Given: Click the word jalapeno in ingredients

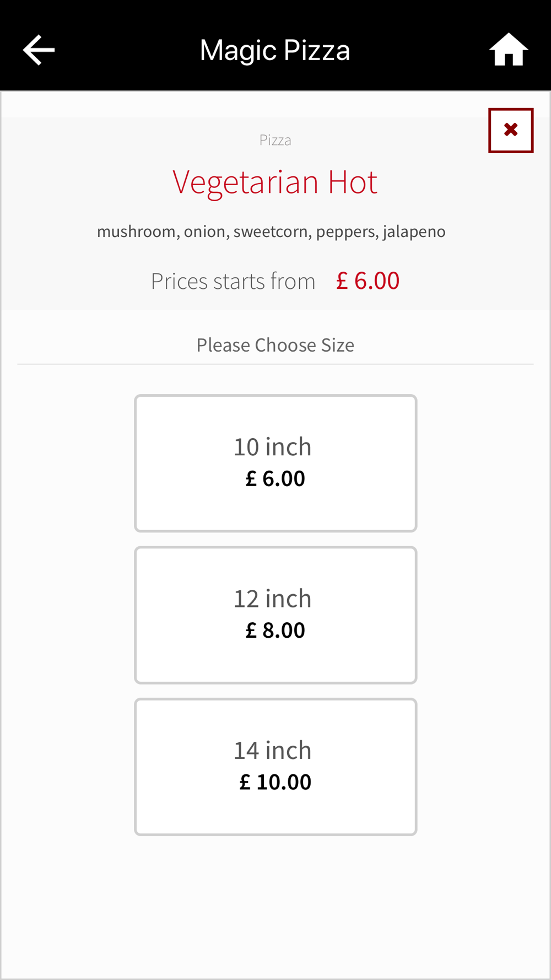Looking at the screenshot, I should [x=414, y=231].
